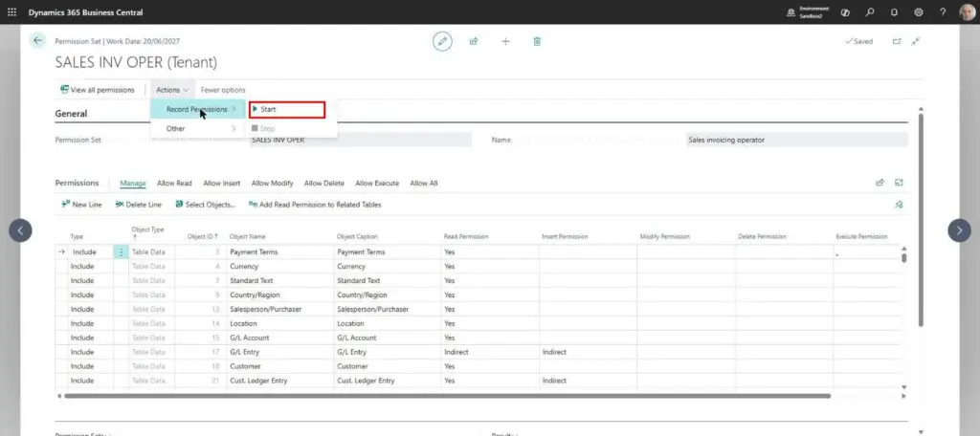Open the settings gear icon
Image resolution: width=980 pixels, height=436 pixels.
(x=918, y=11)
